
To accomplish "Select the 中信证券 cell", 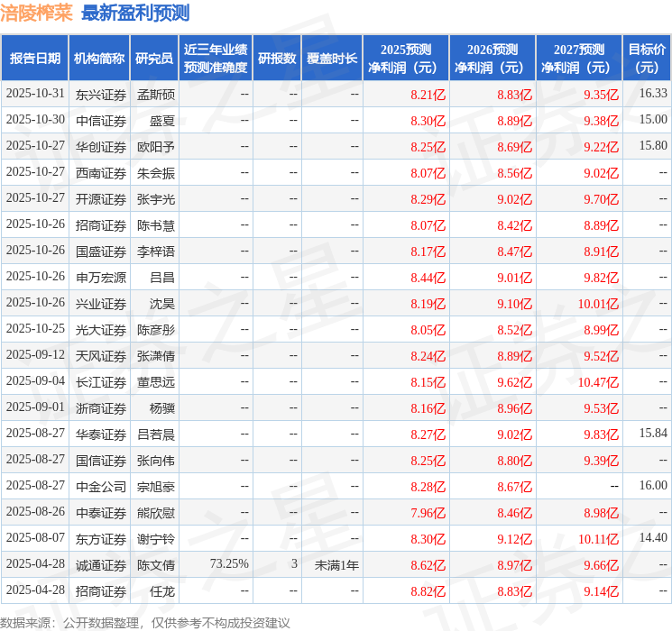I will point(101,121).
